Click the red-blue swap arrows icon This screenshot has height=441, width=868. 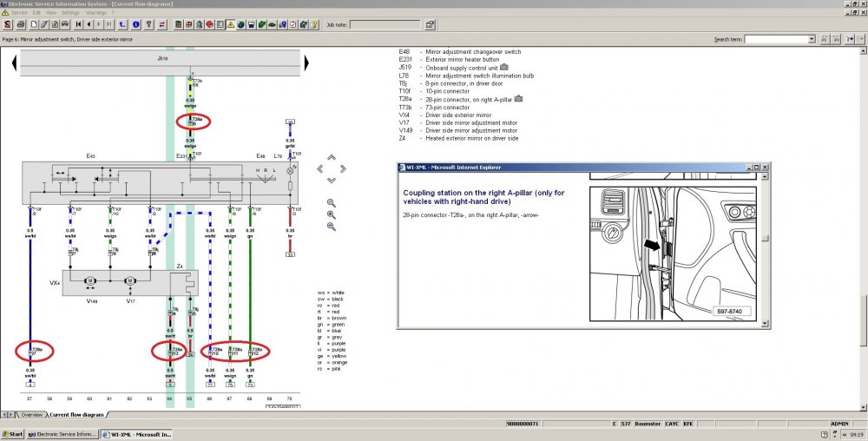pyautogui.click(x=161, y=24)
